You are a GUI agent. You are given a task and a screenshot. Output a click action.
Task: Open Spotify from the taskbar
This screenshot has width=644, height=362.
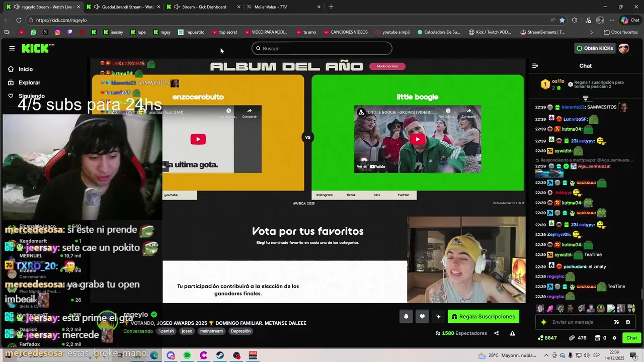(x=187, y=355)
